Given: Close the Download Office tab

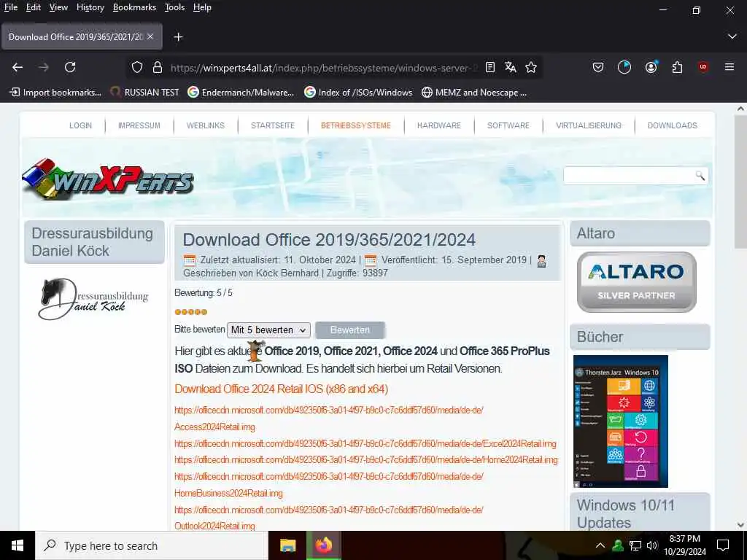Looking at the screenshot, I should pos(150,36).
